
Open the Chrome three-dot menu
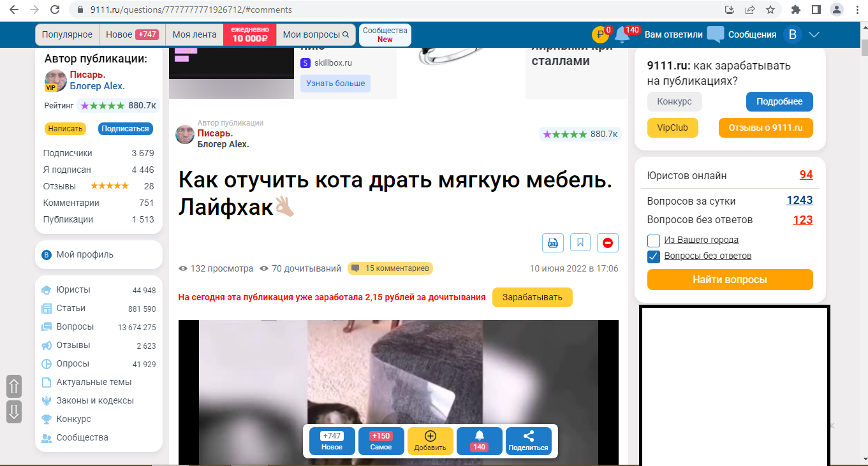(856, 10)
